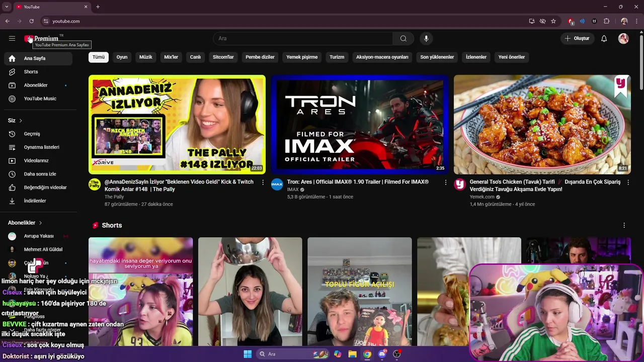Open the Ana Sayfa home link
The height and width of the screenshot is (362, 644).
click(x=38, y=58)
